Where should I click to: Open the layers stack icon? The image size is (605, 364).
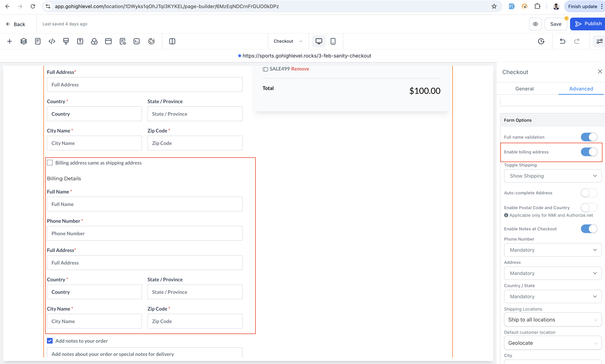coord(24,41)
